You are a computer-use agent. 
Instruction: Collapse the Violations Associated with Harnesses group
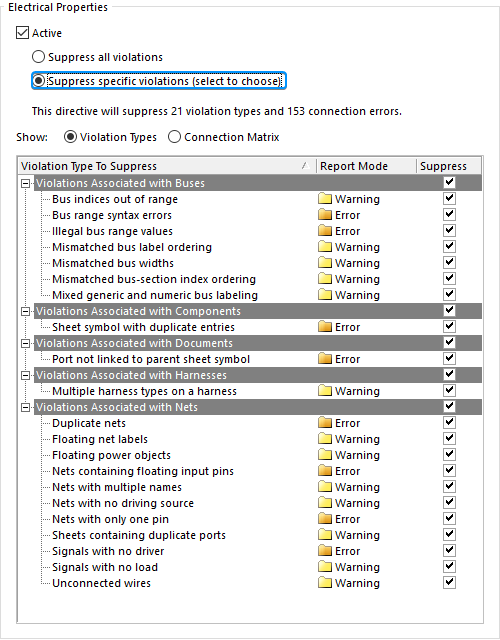pyautogui.click(x=25, y=375)
